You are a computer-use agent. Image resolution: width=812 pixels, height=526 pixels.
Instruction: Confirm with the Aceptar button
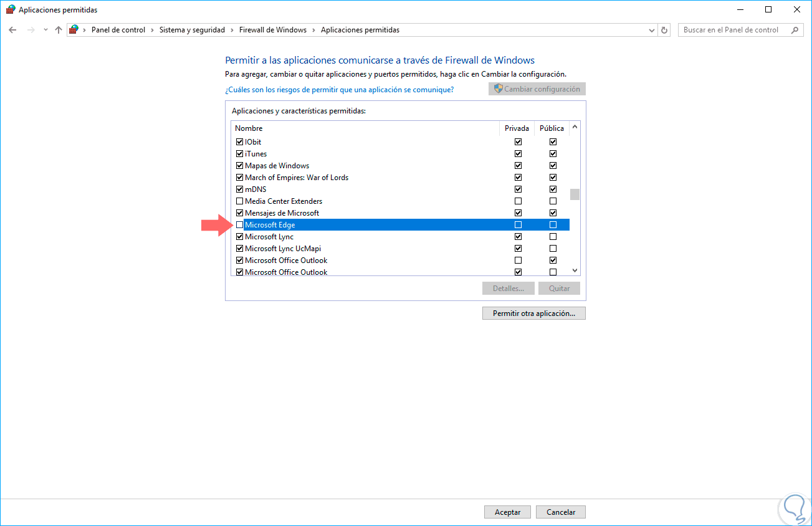point(507,512)
